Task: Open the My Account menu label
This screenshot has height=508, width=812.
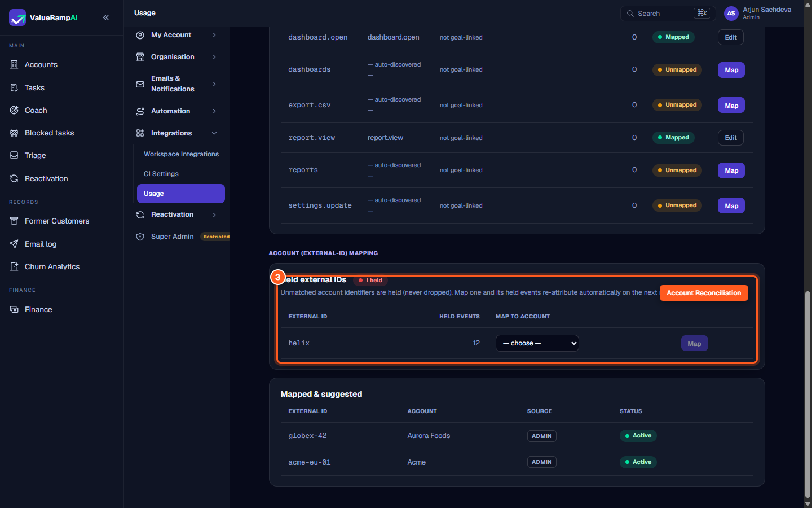Action: (171, 35)
